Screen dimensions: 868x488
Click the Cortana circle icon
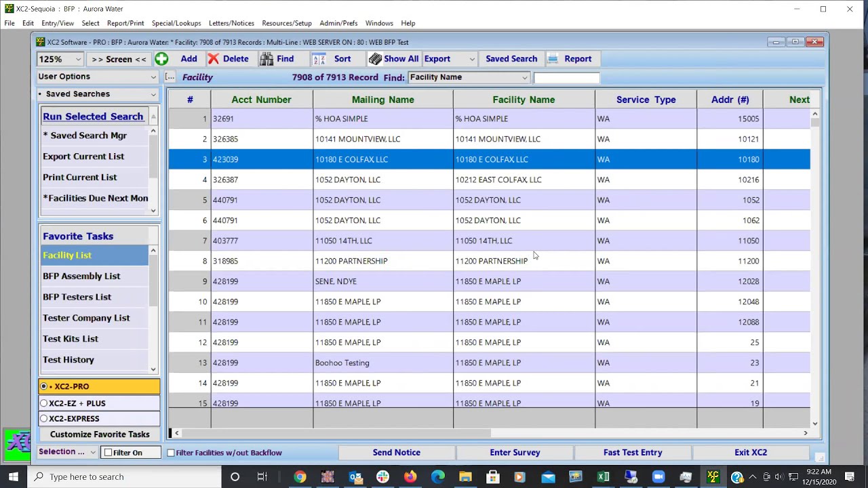(x=235, y=476)
